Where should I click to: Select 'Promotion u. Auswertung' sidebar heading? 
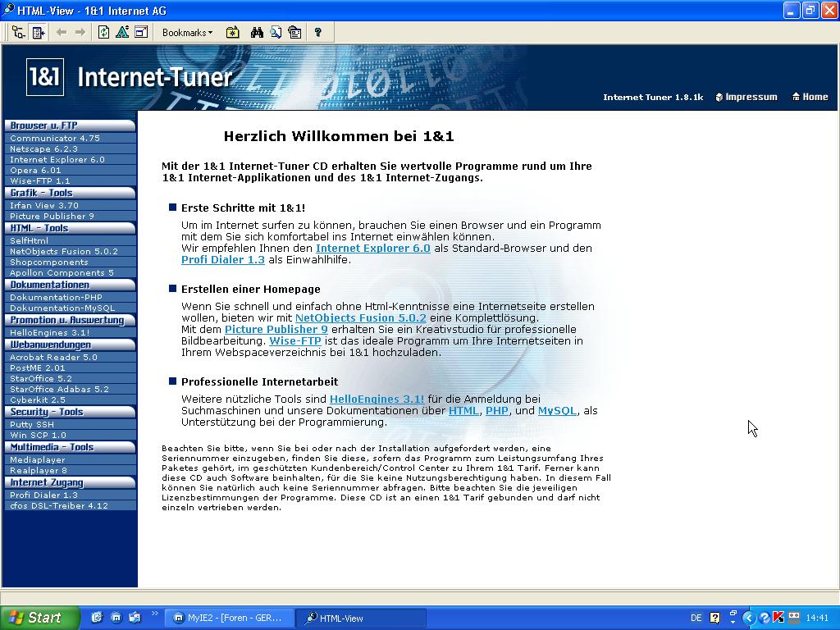pos(70,321)
